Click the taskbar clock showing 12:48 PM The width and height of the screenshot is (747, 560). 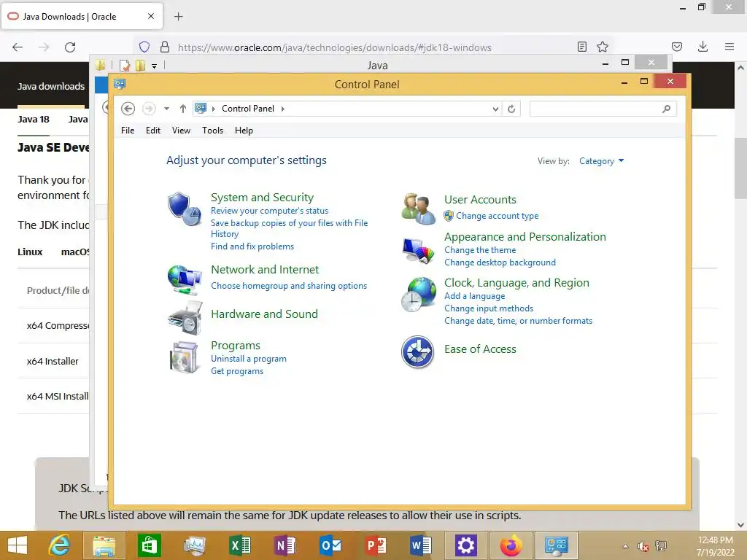click(715, 545)
